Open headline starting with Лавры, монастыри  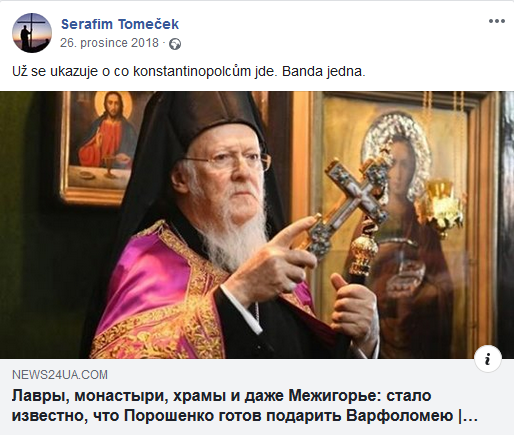pyautogui.click(x=222, y=396)
